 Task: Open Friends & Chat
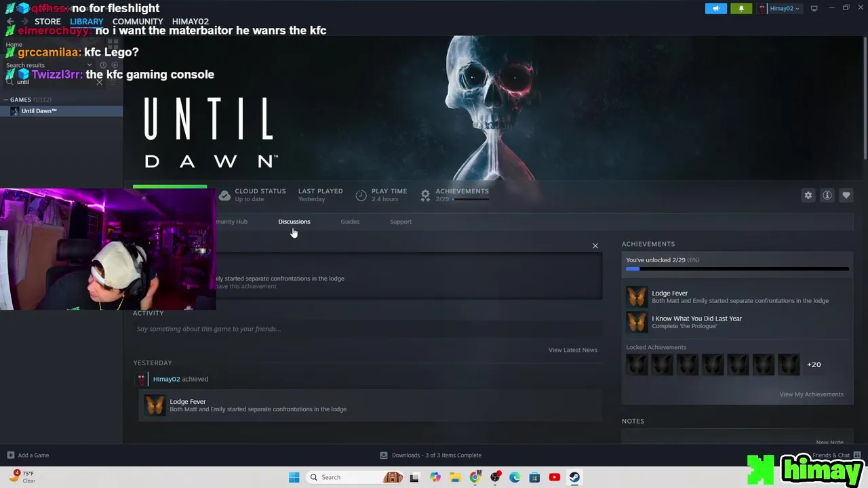point(836,455)
